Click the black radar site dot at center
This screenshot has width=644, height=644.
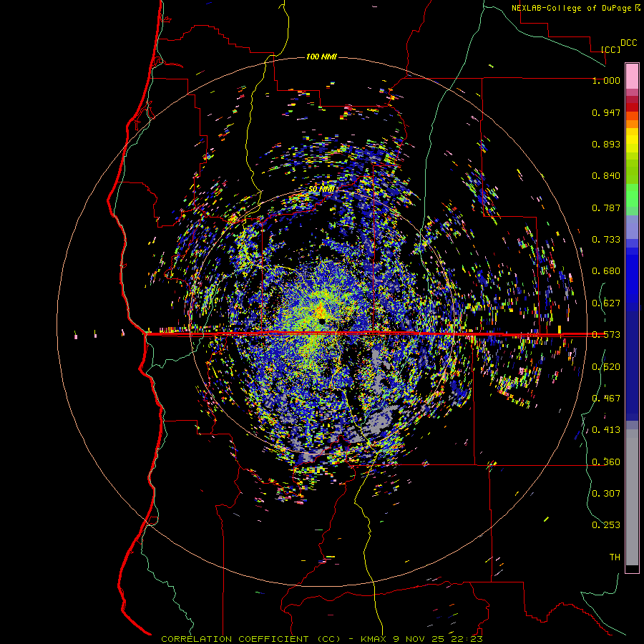point(322,321)
